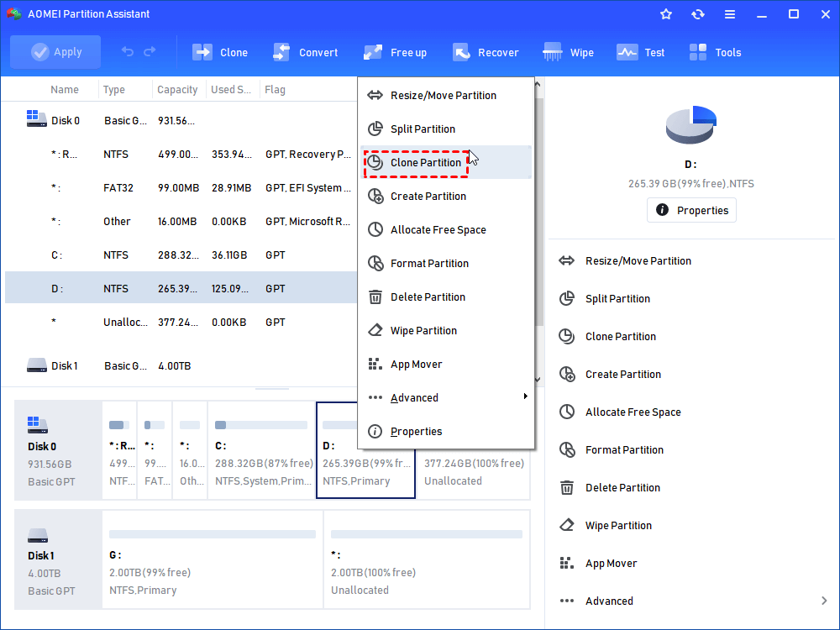Choose Split Partition in context menu
840x630 pixels.
point(446,129)
